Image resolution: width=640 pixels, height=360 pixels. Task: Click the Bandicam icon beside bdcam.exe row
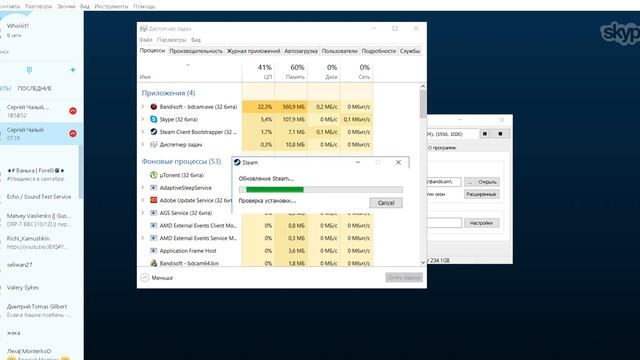[153, 107]
